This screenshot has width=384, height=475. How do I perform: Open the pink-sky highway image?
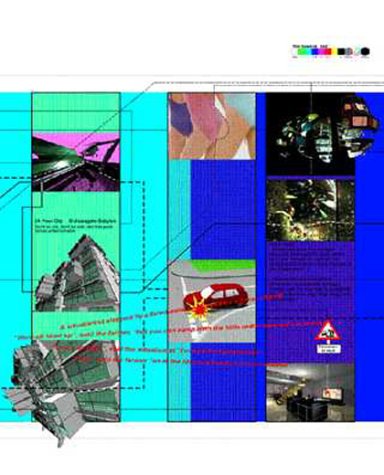(76, 162)
